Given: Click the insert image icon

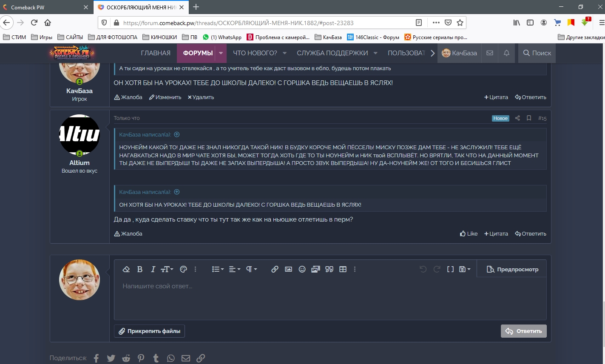Looking at the screenshot, I should tap(288, 269).
